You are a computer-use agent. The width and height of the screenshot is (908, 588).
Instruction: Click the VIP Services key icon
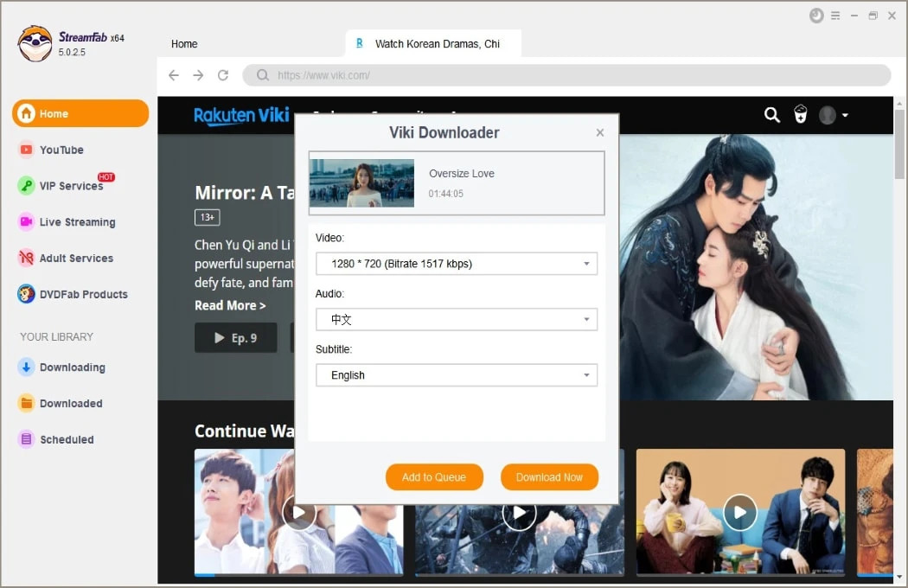click(x=26, y=186)
